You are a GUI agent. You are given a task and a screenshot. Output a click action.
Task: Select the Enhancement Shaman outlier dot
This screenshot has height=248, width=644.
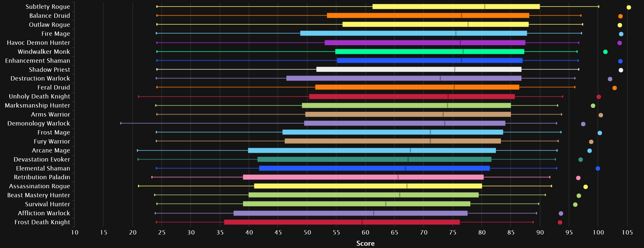(620, 61)
